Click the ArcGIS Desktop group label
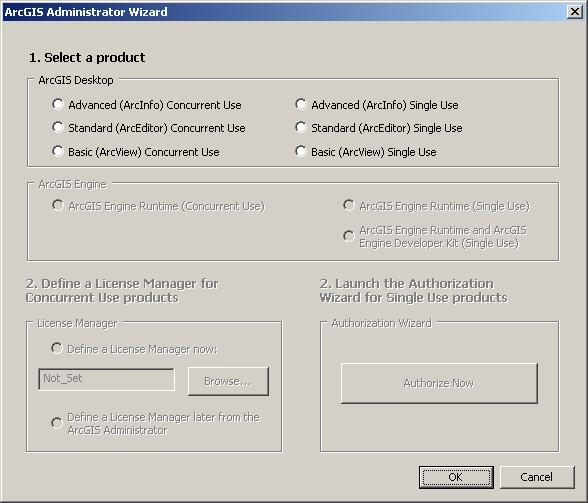This screenshot has width=588, height=503. [76, 80]
